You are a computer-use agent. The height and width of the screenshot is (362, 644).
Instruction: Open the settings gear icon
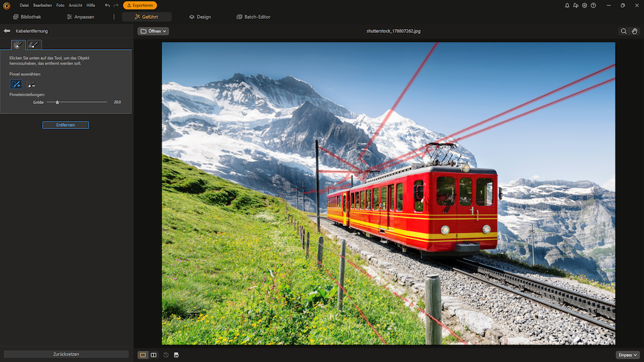point(584,5)
